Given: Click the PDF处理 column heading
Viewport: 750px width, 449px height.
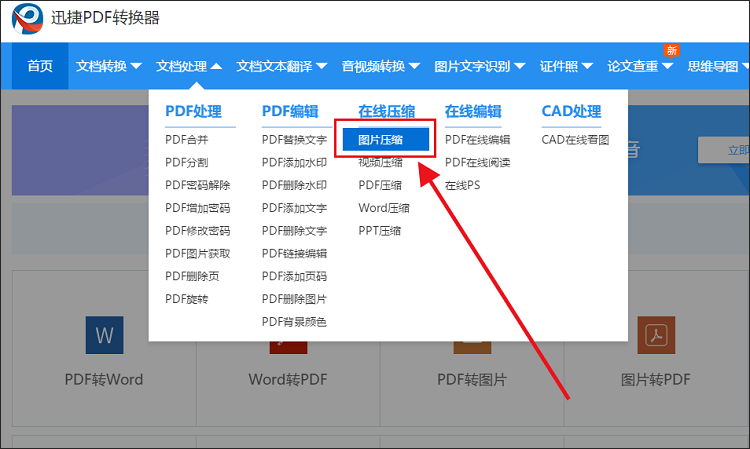Looking at the screenshot, I should [x=193, y=111].
